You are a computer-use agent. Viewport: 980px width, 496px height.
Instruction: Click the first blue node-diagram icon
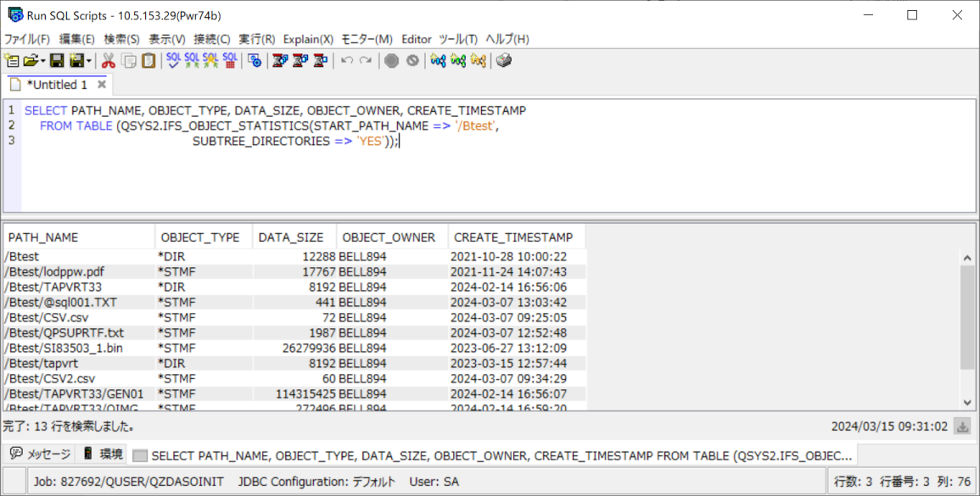click(x=438, y=60)
